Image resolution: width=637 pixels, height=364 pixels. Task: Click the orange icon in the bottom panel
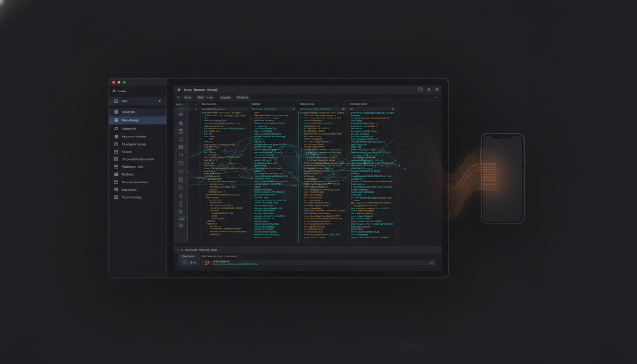coord(207,263)
